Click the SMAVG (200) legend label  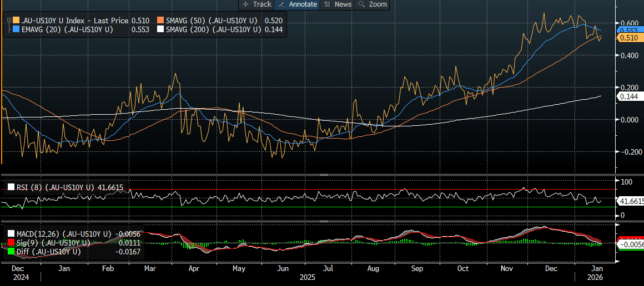[214, 29]
